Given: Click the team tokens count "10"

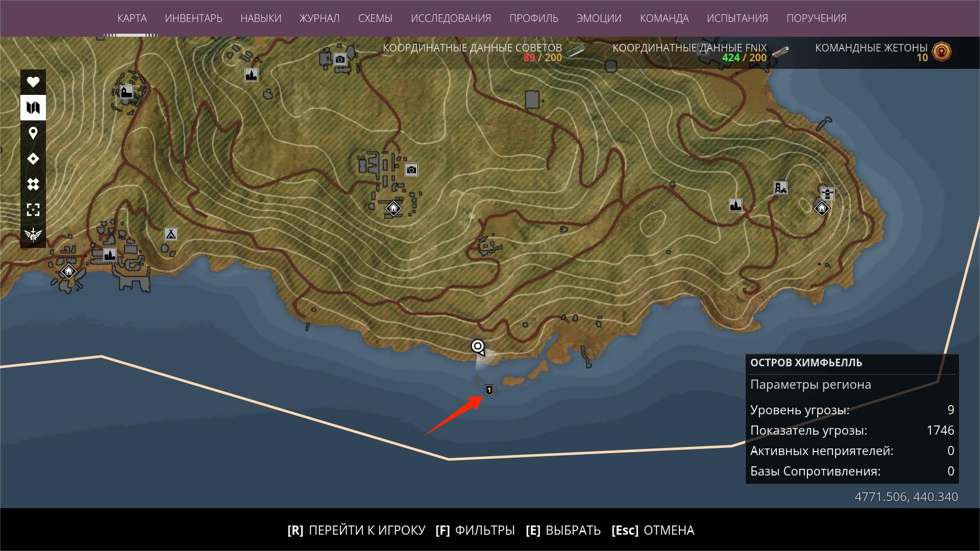Looking at the screenshot, I should click(922, 58).
